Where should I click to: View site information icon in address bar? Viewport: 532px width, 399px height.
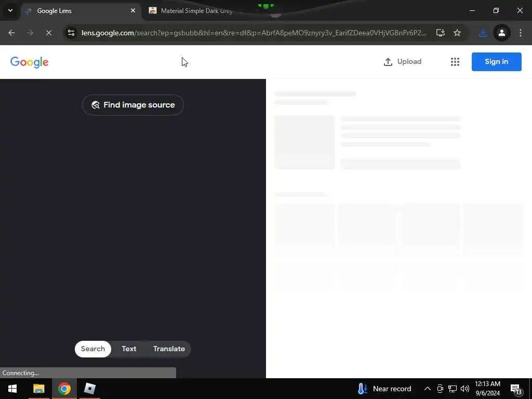tap(71, 33)
